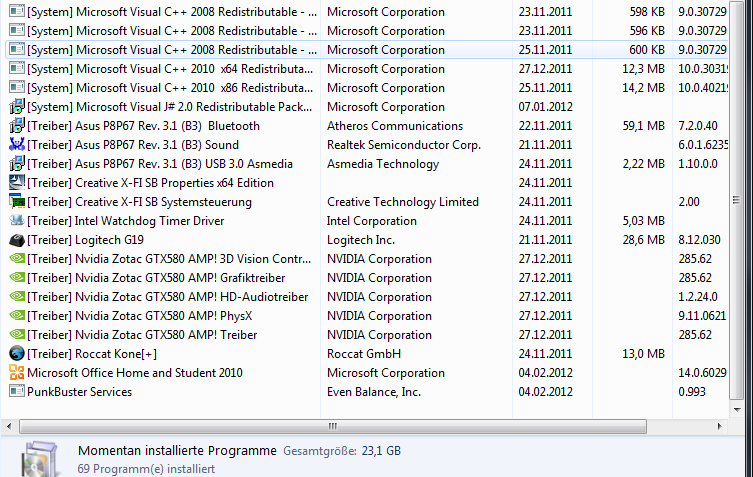The image size is (753, 477).
Task: Click the Creative X-FI SB Properties x64 icon
Action: coord(17,183)
